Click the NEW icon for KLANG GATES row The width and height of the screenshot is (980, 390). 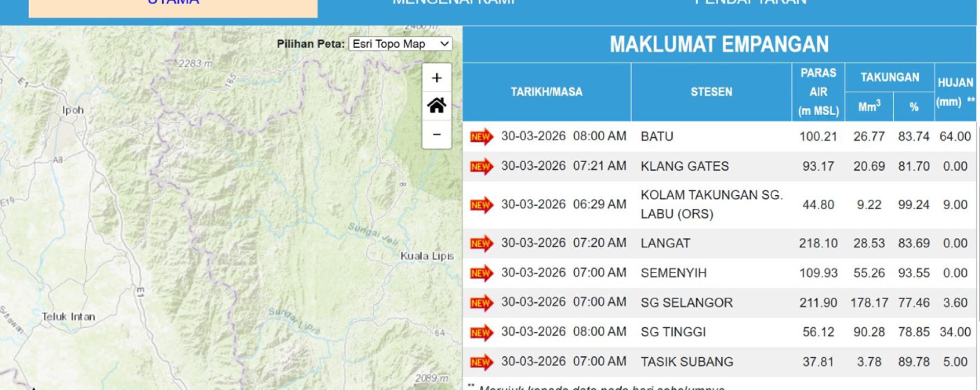(x=481, y=167)
